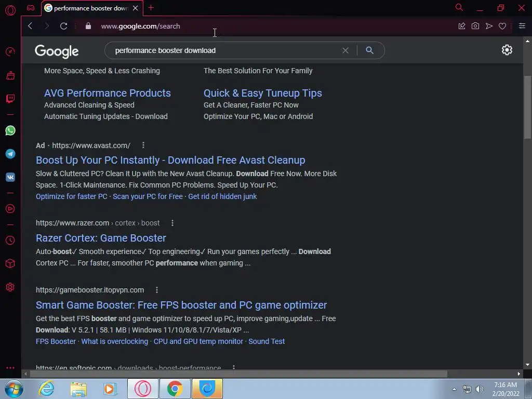Open gamebooster.itopvpn.com result options menu

pyautogui.click(x=157, y=290)
